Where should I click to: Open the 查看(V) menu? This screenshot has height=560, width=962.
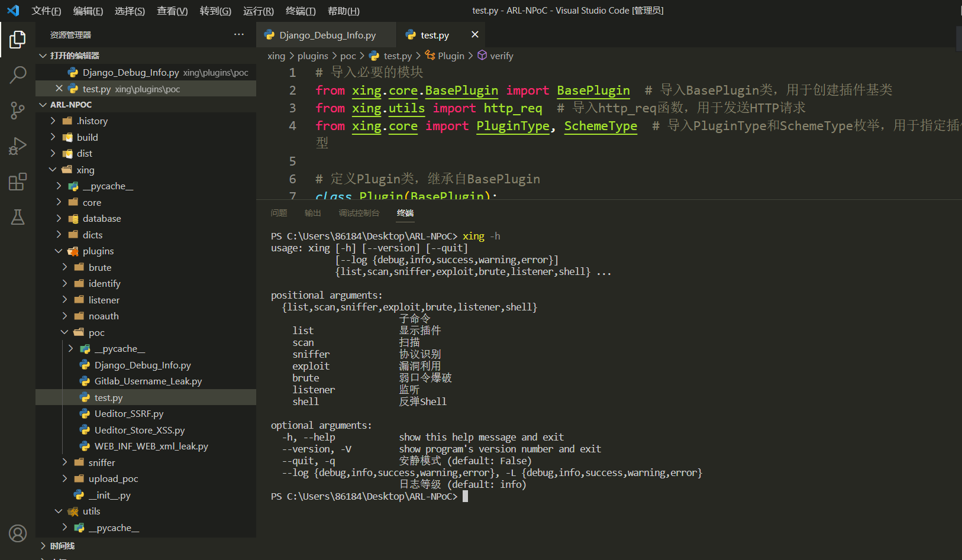click(x=172, y=11)
